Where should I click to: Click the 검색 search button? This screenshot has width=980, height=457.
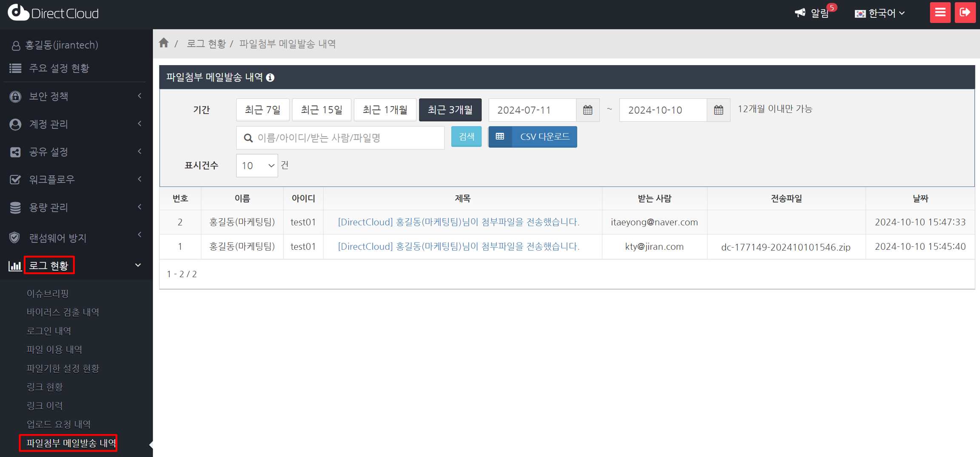pyautogui.click(x=466, y=137)
